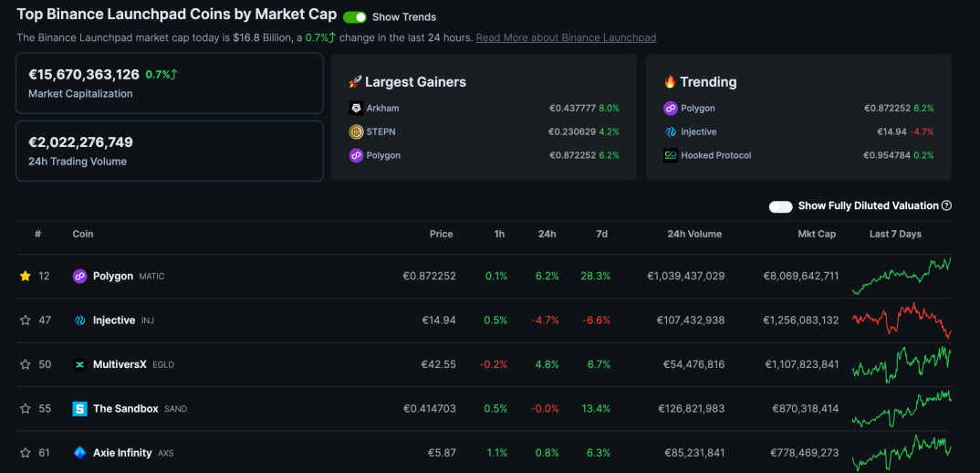Click Polygon 7d change 28.3%

(595, 276)
